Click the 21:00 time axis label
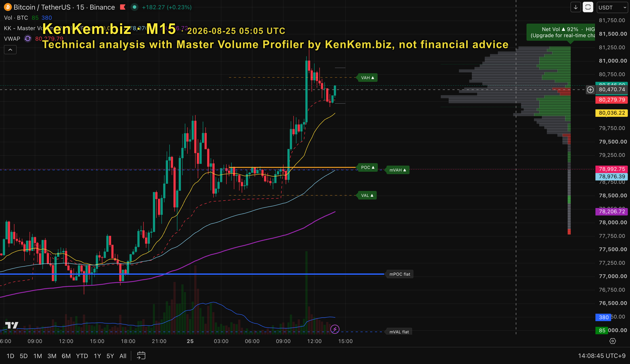630x364 pixels. [159, 341]
